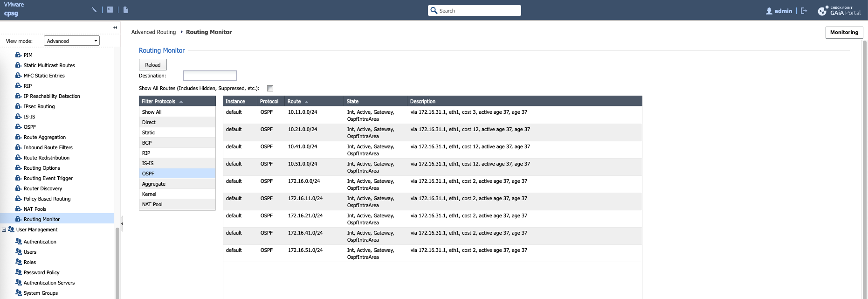Sort by the Route column header
Screen dimensions: 868x299
294,101
